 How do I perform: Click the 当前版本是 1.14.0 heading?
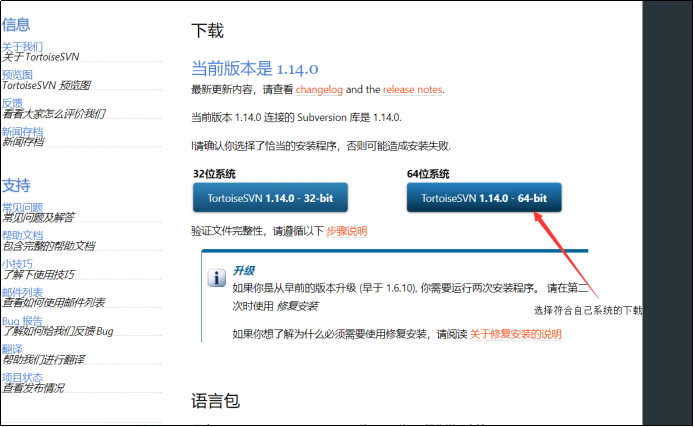[x=254, y=68]
